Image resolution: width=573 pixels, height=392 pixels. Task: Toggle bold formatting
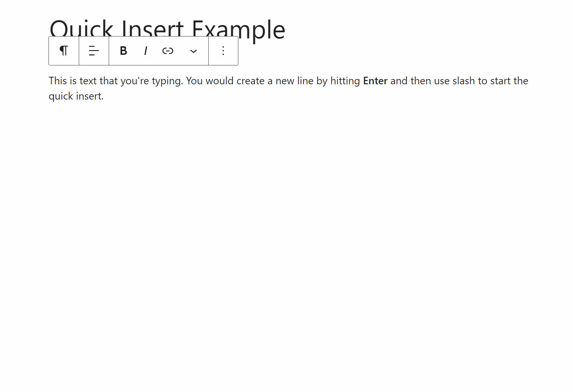123,51
